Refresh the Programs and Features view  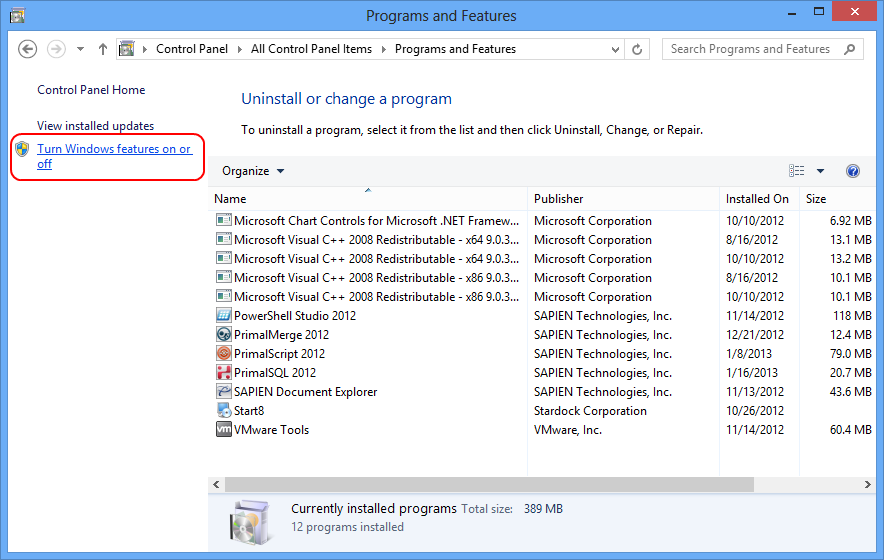tap(637, 49)
